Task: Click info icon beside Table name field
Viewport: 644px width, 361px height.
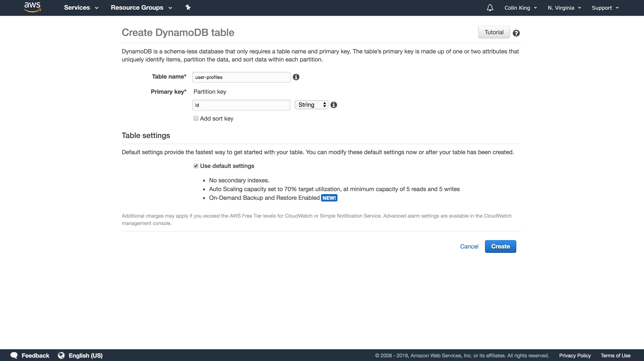Action: (x=296, y=77)
